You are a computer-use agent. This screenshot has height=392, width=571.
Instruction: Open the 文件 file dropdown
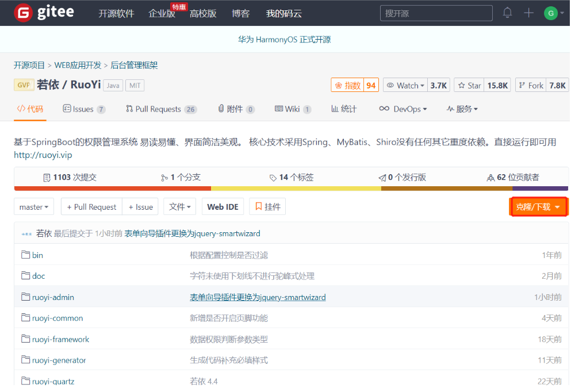click(180, 207)
